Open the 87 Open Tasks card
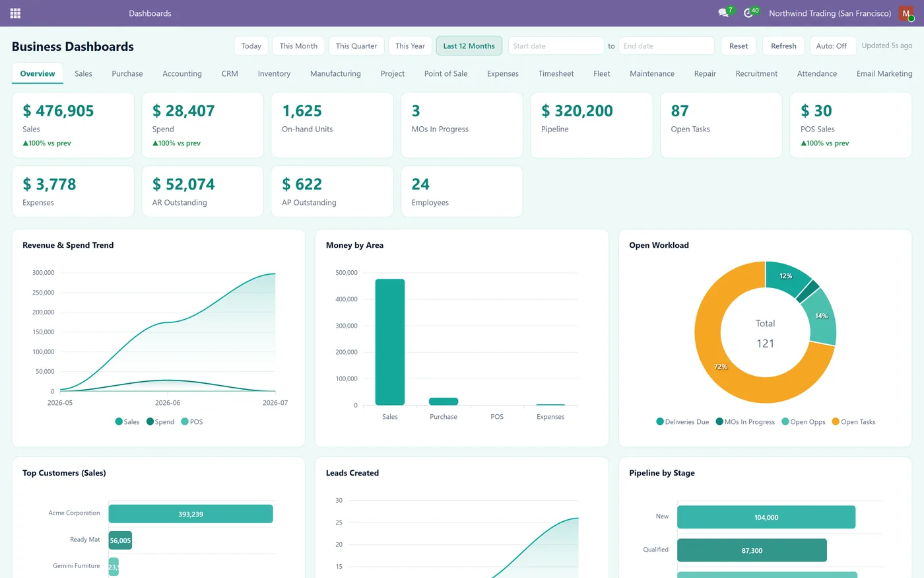 point(721,125)
